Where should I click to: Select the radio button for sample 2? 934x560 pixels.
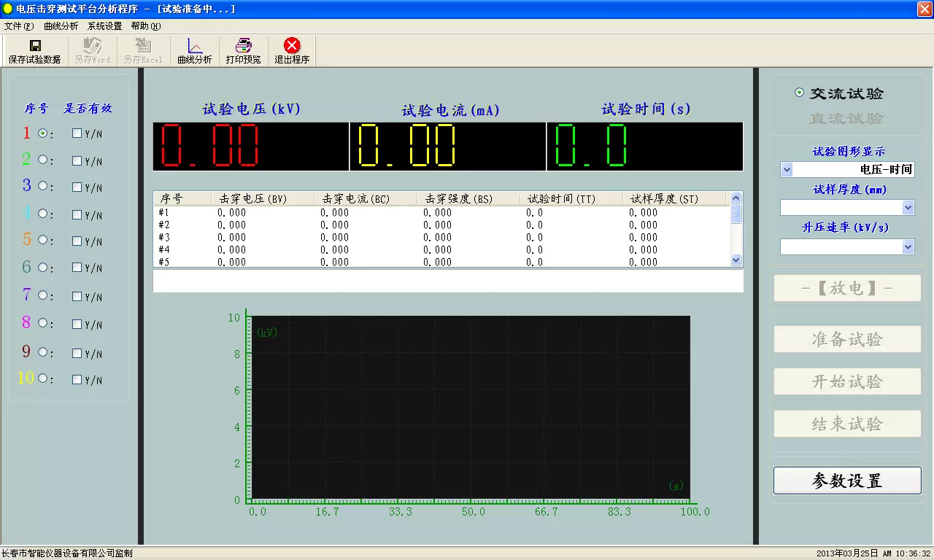pos(42,160)
